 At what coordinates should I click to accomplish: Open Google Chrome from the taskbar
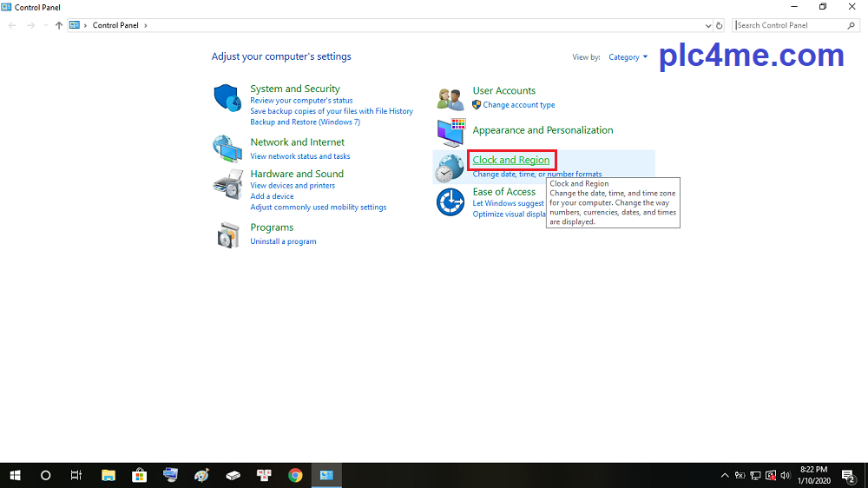295,475
